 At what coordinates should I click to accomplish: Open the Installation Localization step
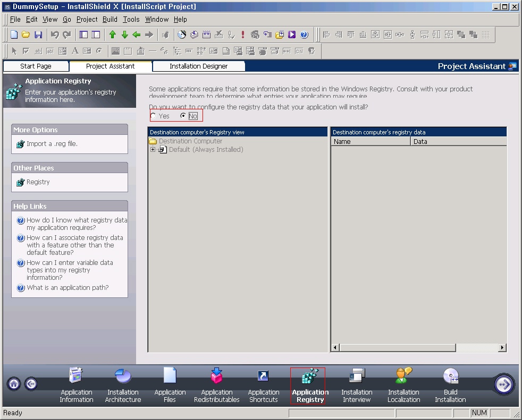tap(404, 385)
